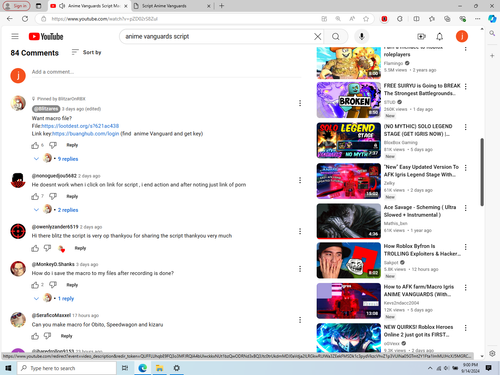Clear the search box with the X
Screen dimensions: 500x375
point(318,36)
